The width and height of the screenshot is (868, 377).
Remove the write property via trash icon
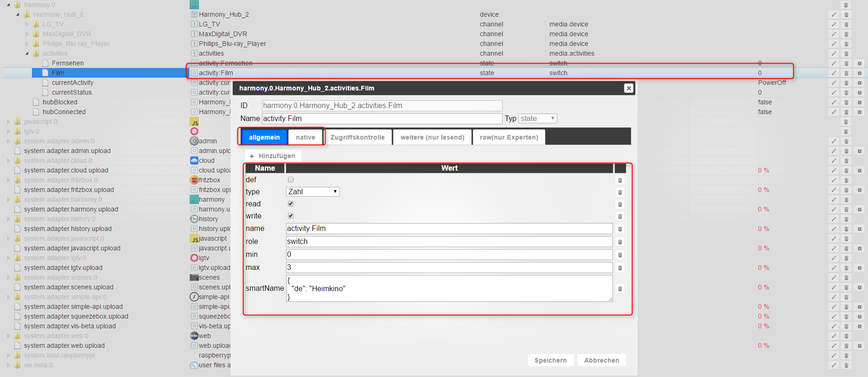coord(620,216)
